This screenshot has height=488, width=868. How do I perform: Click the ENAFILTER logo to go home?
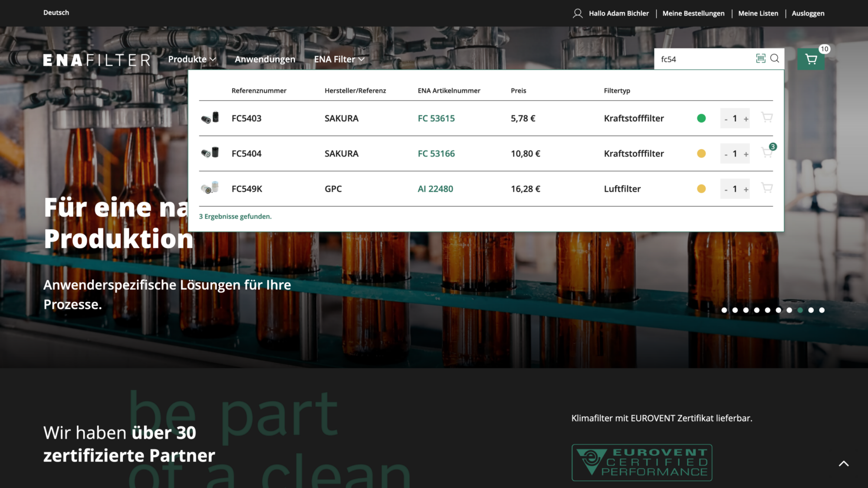click(x=96, y=59)
